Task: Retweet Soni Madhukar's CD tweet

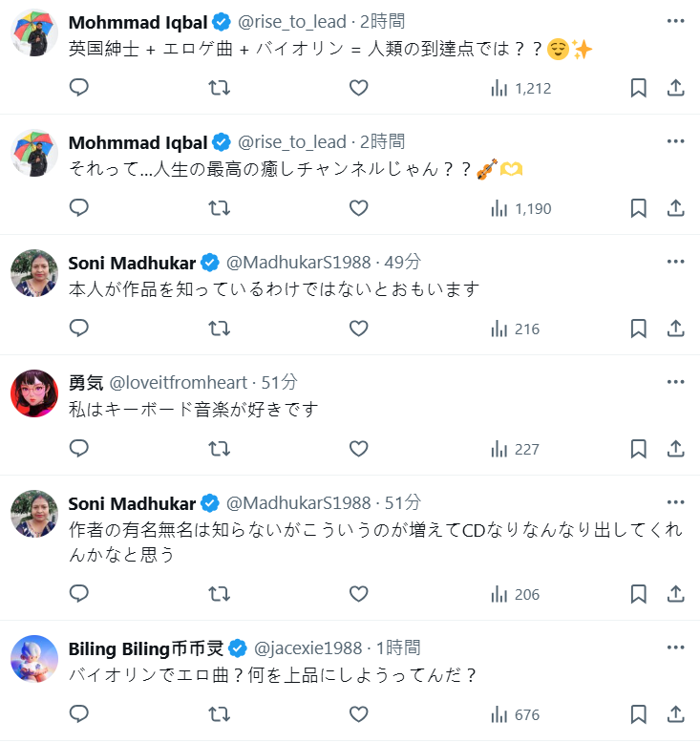Action: point(219,594)
